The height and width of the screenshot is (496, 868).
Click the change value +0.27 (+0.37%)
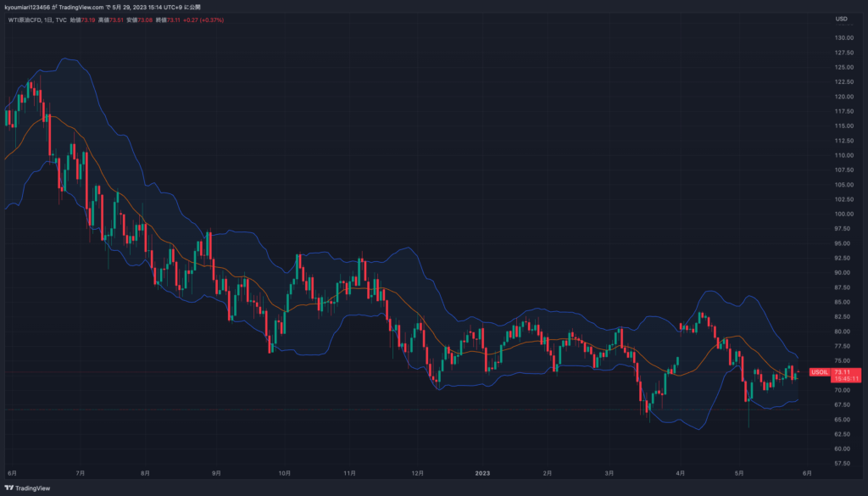(203, 20)
